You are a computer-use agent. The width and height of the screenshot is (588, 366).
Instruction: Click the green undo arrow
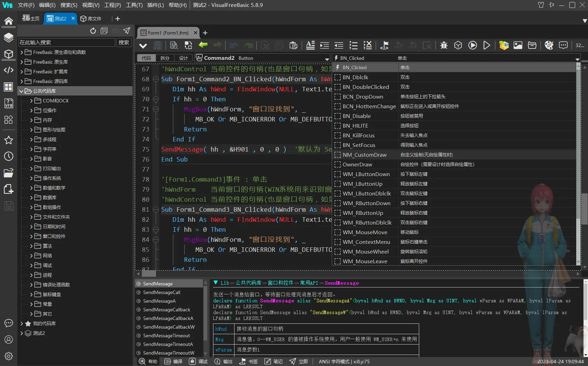pyautogui.click(x=203, y=45)
